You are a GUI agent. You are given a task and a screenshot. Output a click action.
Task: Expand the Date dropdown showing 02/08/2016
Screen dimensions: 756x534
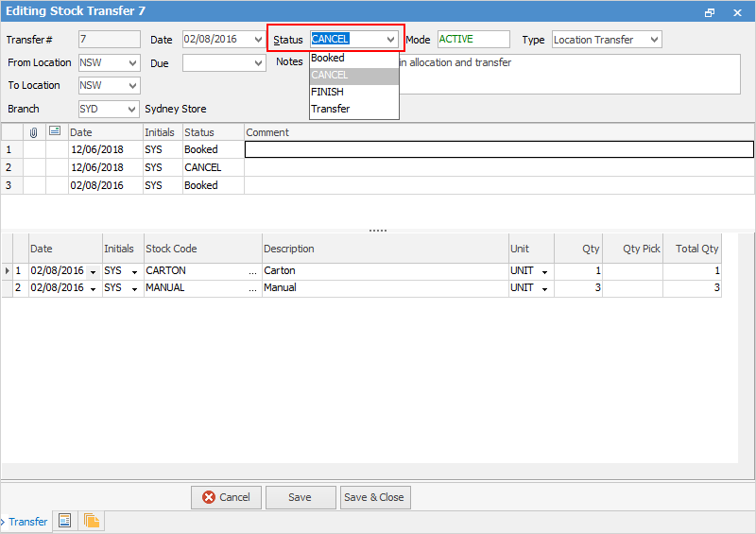coord(259,40)
